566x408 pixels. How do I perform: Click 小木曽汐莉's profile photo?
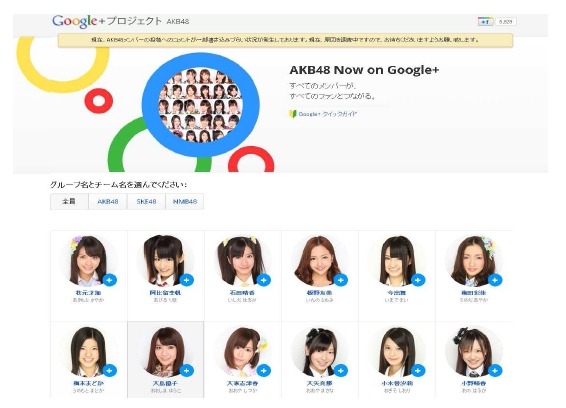click(x=396, y=352)
